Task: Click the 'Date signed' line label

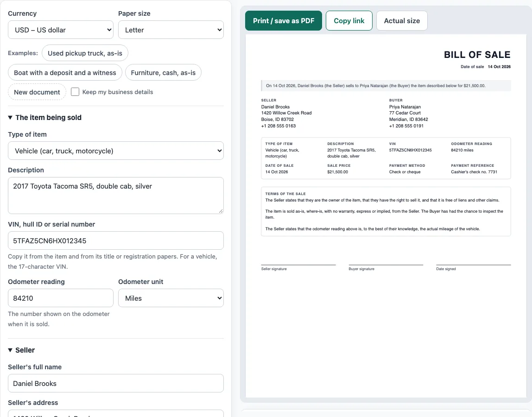Action: pyautogui.click(x=446, y=269)
